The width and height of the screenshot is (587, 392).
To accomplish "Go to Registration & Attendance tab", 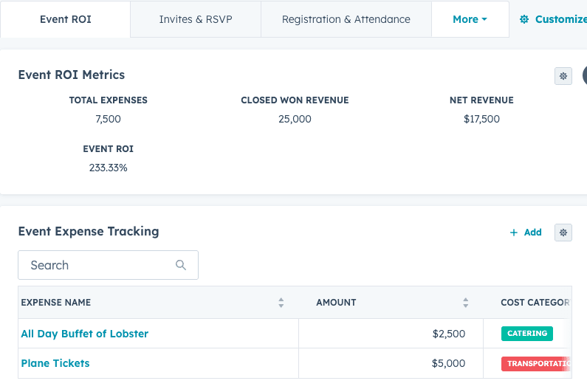I will [x=346, y=19].
